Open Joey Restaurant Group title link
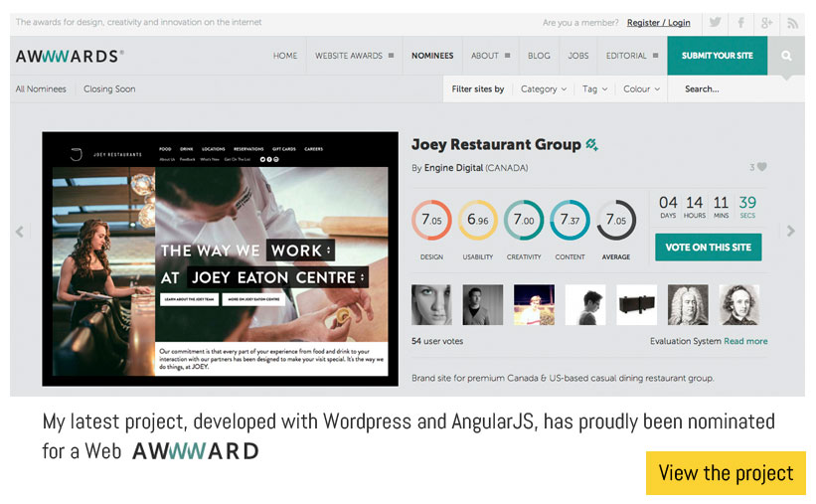The height and width of the screenshot is (504, 816). click(496, 144)
